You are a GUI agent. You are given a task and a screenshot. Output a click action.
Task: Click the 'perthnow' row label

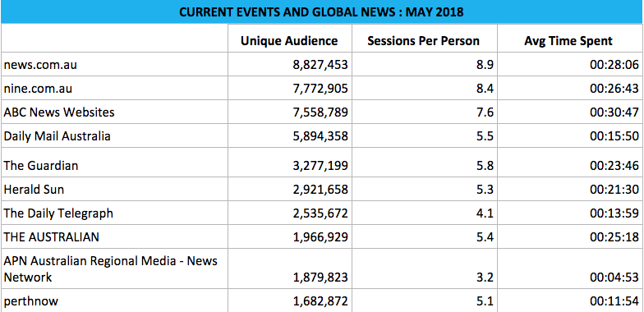(x=31, y=301)
